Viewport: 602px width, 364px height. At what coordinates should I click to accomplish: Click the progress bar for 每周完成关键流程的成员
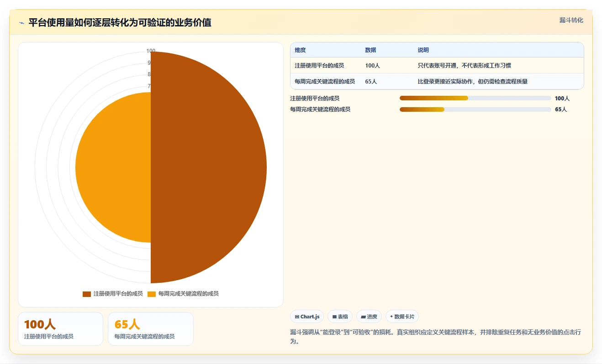475,109
